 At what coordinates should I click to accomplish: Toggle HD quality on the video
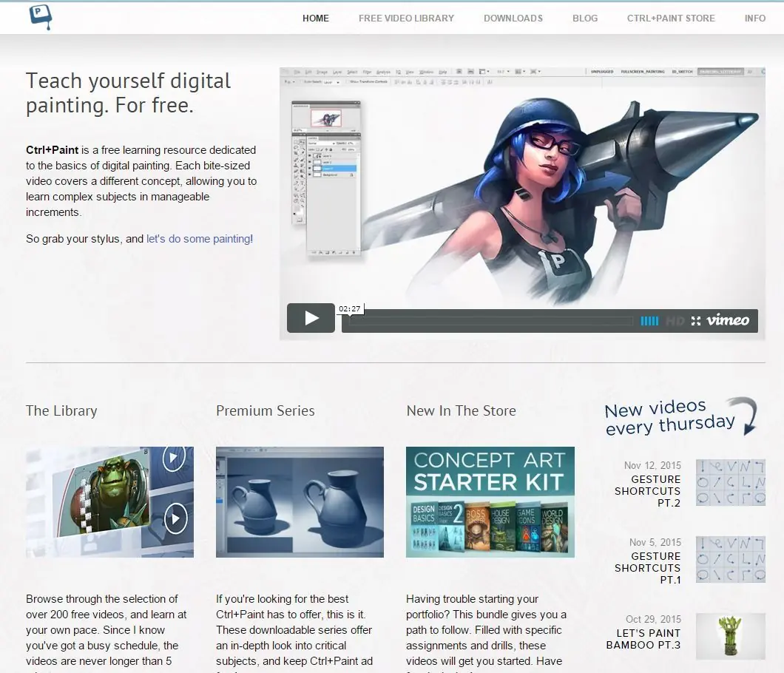(x=675, y=321)
